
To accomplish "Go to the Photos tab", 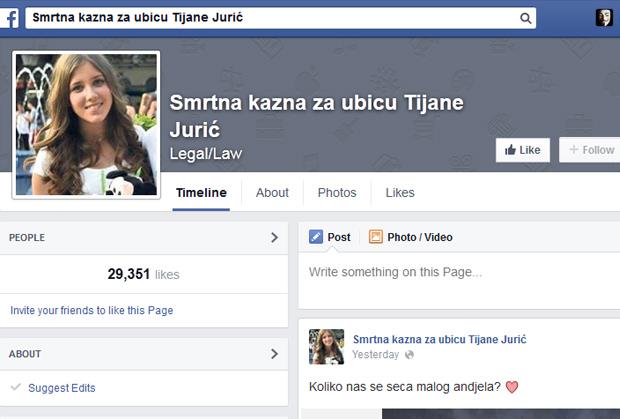I will [x=337, y=193].
